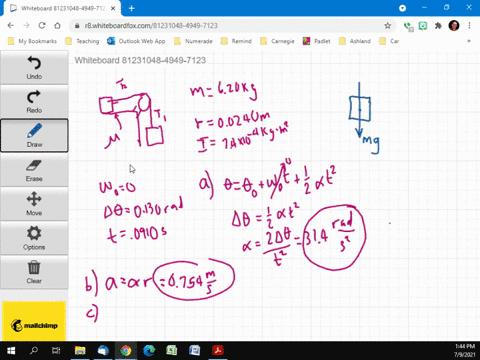Open a new browser tab
Screen dimensions: 480x360
[131, 8]
